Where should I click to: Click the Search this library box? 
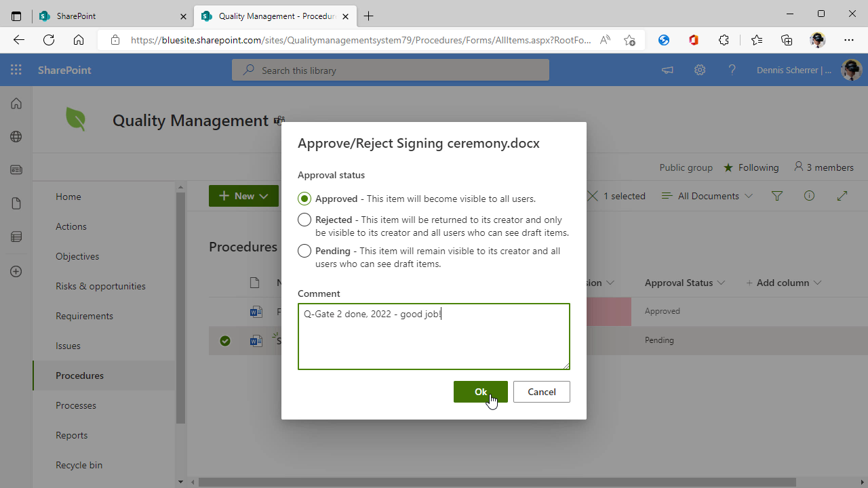[391, 70]
